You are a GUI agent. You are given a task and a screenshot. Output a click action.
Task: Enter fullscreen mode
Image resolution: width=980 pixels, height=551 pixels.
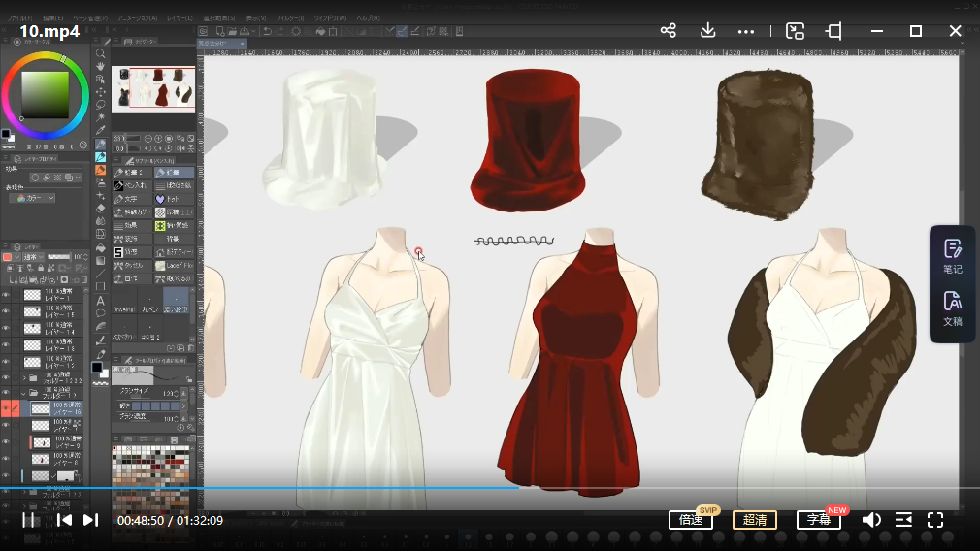(x=935, y=520)
